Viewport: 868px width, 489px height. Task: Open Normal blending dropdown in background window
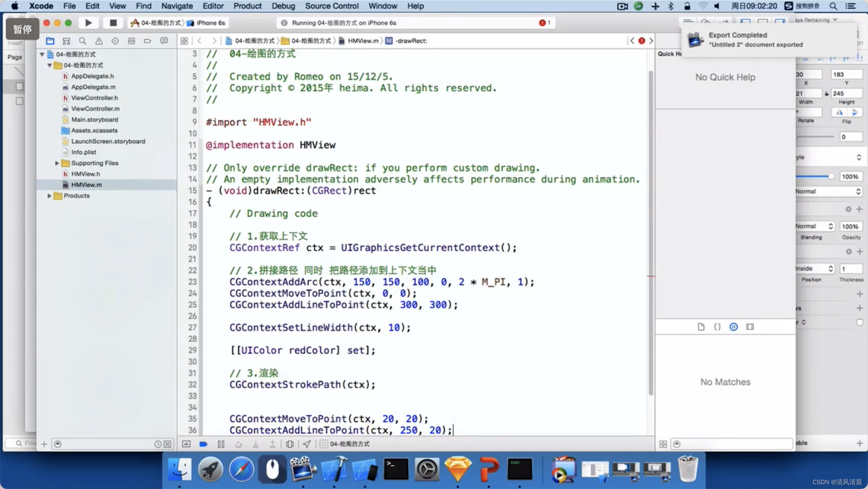coord(814,226)
